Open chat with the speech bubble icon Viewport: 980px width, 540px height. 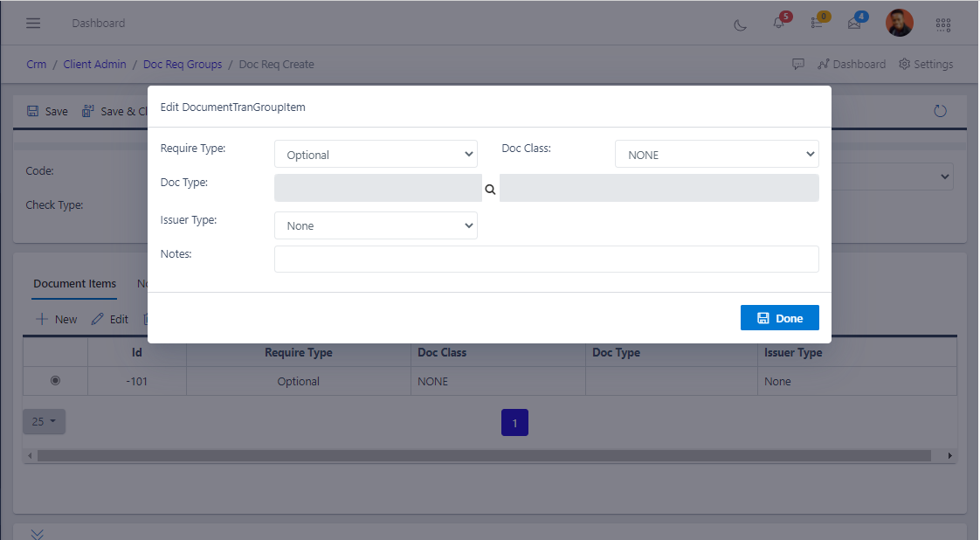[x=797, y=64]
